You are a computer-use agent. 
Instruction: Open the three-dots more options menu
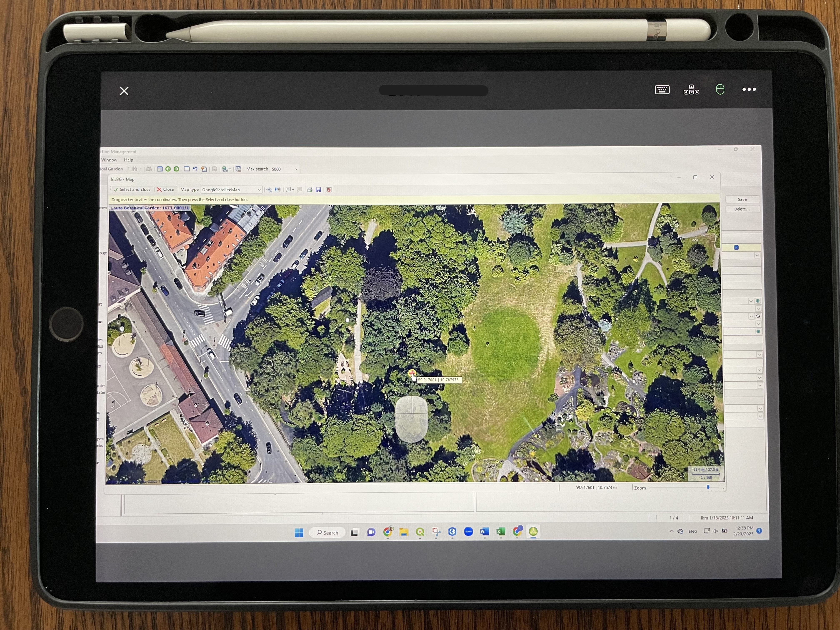pyautogui.click(x=749, y=90)
